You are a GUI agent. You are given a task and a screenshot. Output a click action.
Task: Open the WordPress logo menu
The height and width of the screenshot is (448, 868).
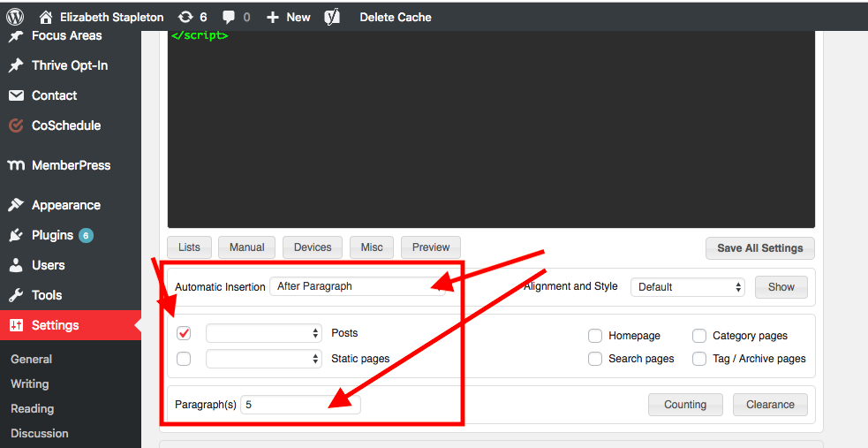click(x=15, y=17)
